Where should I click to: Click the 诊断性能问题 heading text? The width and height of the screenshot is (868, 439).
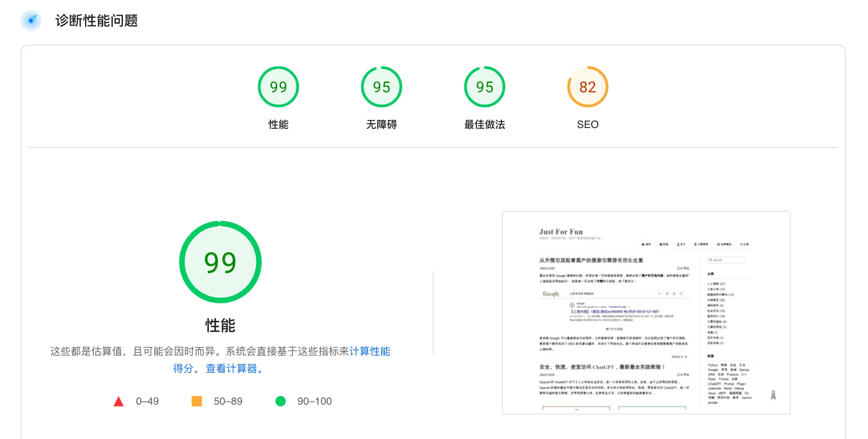coord(96,21)
